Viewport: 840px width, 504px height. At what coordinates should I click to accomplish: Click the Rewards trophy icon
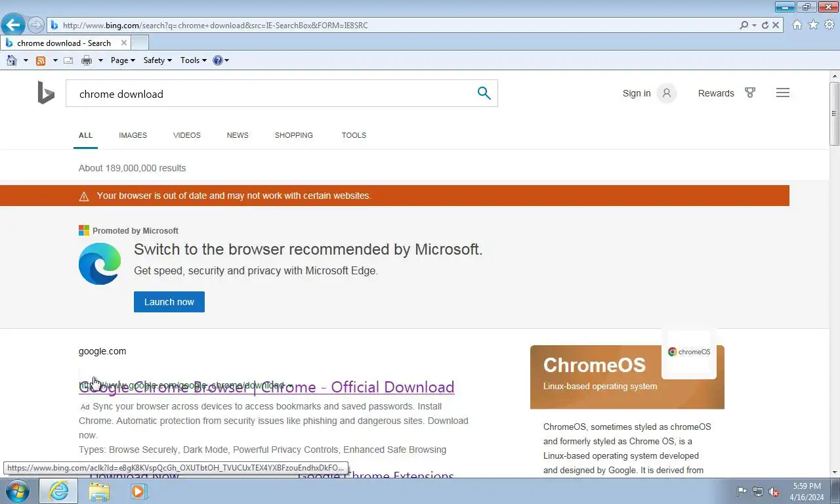[750, 93]
